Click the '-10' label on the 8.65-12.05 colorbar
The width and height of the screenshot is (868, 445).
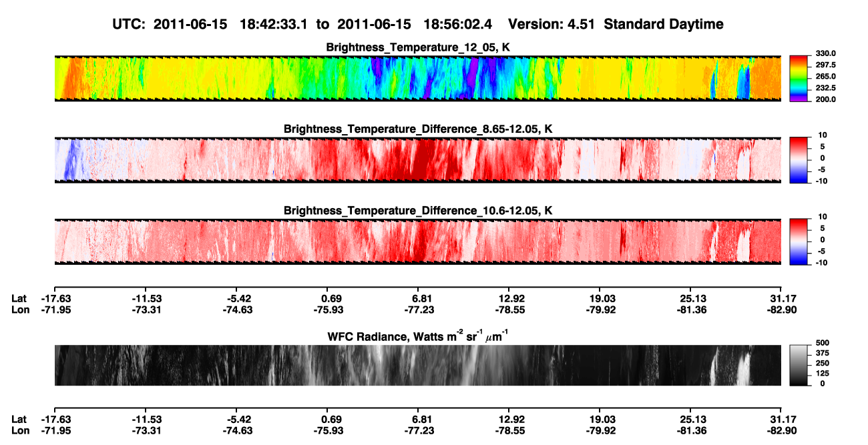point(823,181)
